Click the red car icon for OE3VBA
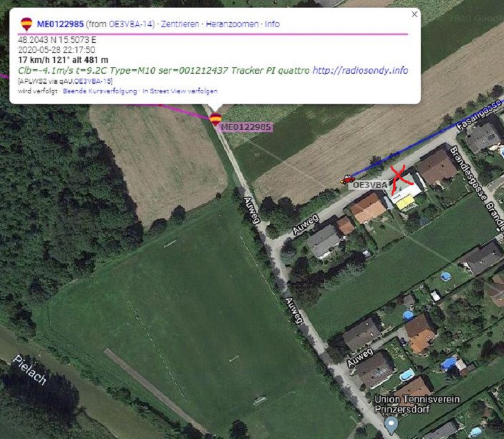504x439 pixels. (x=348, y=179)
